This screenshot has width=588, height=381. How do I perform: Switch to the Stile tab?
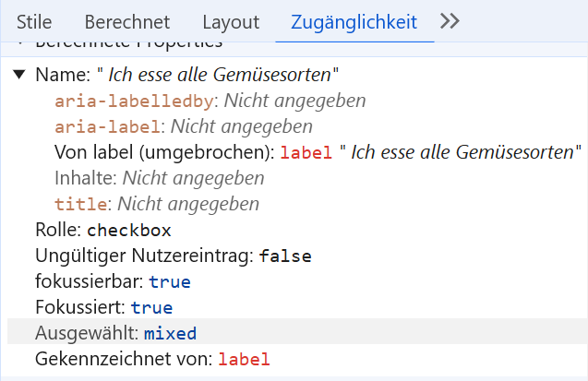34,21
